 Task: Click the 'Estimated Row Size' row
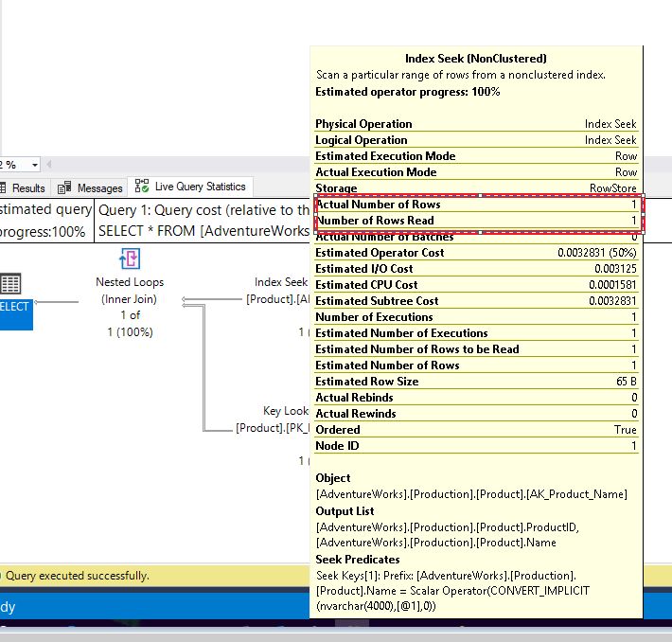[476, 382]
